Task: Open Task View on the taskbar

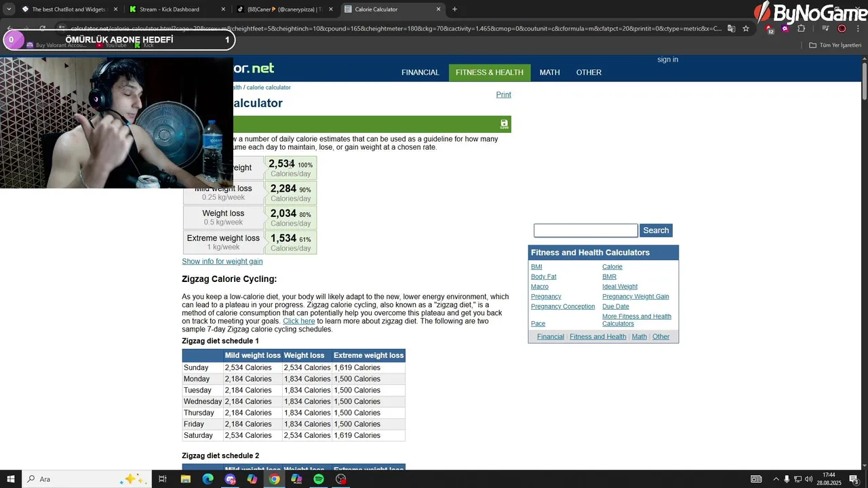Action: pos(163,479)
